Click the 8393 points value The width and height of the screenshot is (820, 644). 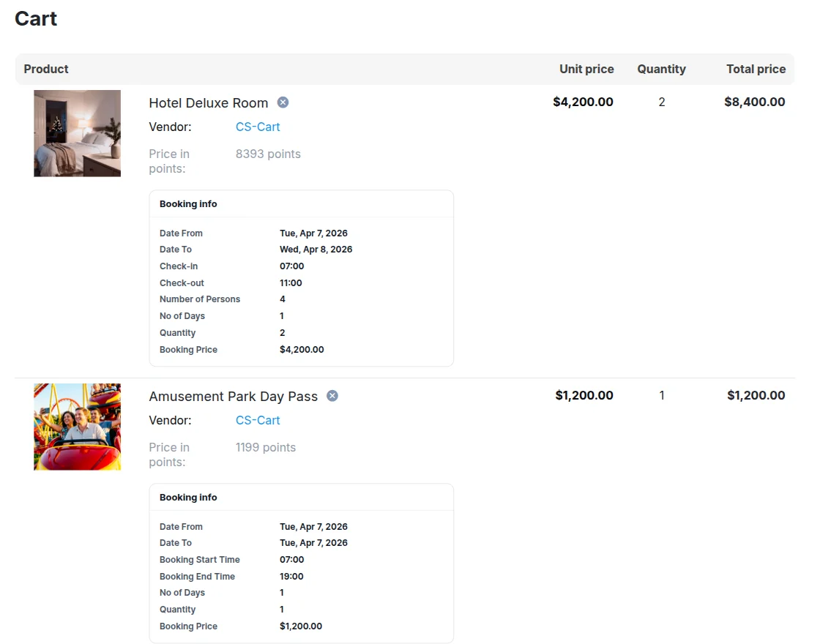[x=268, y=154]
